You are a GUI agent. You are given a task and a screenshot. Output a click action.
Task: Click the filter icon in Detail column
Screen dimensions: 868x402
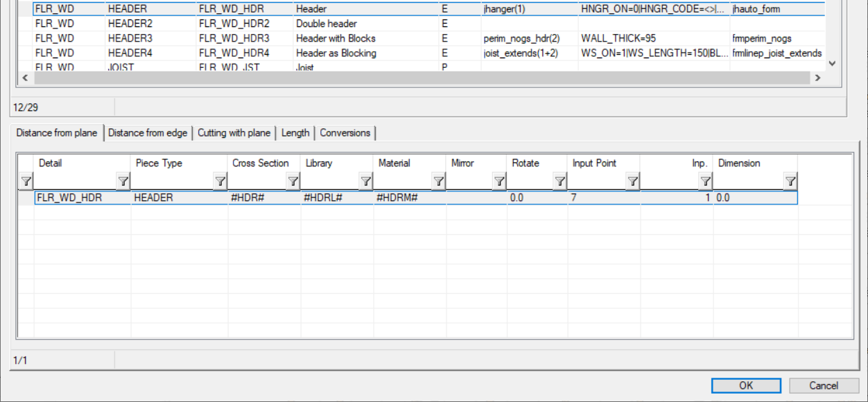coord(123,182)
